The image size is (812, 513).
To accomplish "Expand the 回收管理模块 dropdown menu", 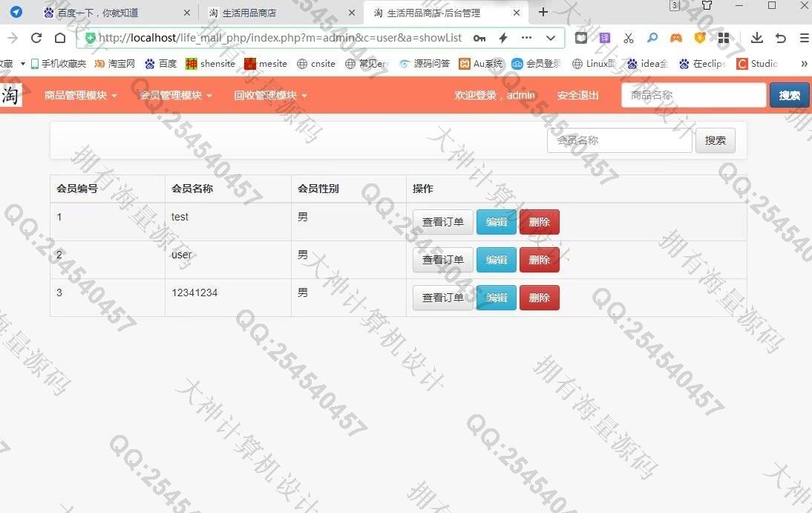I will (270, 95).
